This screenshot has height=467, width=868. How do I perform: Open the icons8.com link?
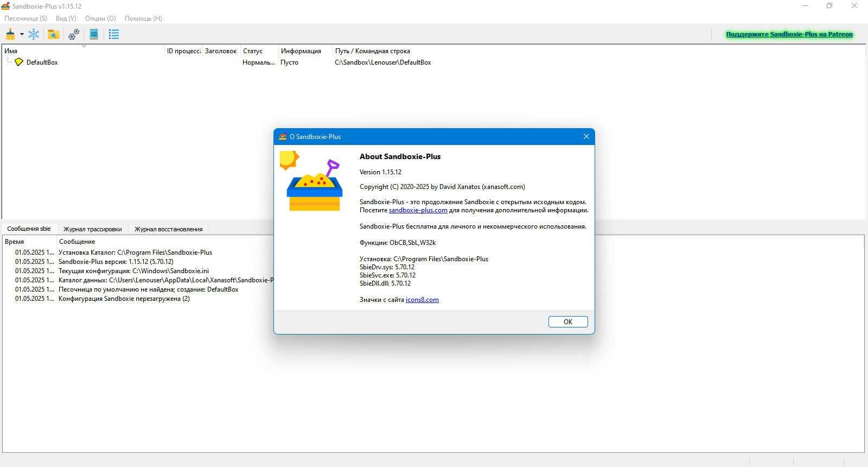pos(422,300)
